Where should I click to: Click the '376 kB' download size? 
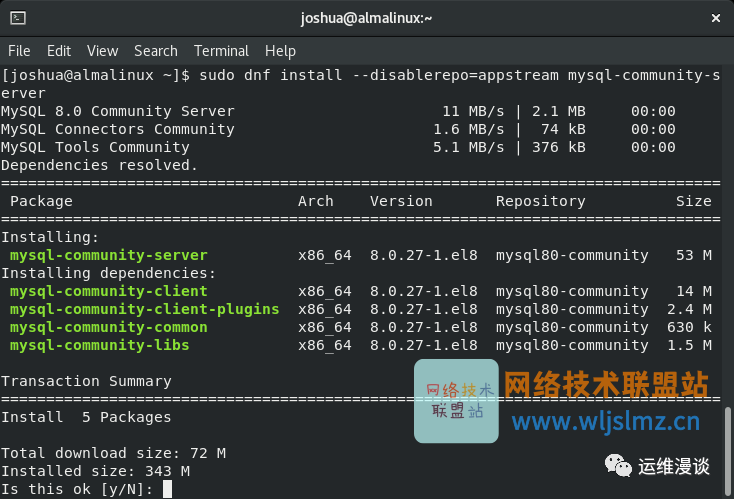point(559,147)
